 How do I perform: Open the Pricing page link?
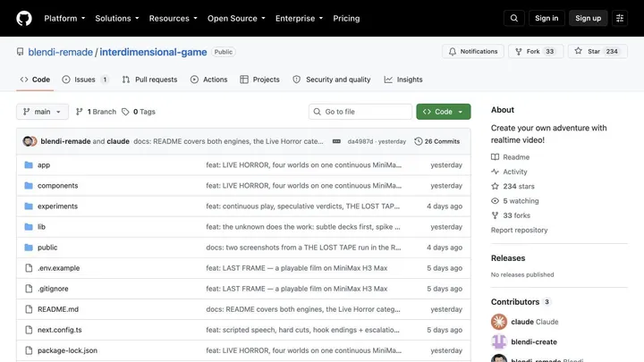[346, 19]
